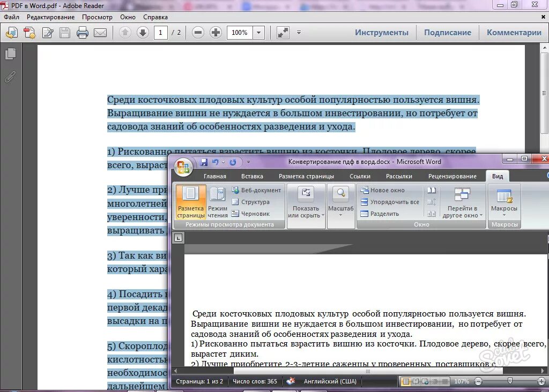Click the fit-to-window expand arrows icon
The height and width of the screenshot is (392, 549).
point(283,33)
